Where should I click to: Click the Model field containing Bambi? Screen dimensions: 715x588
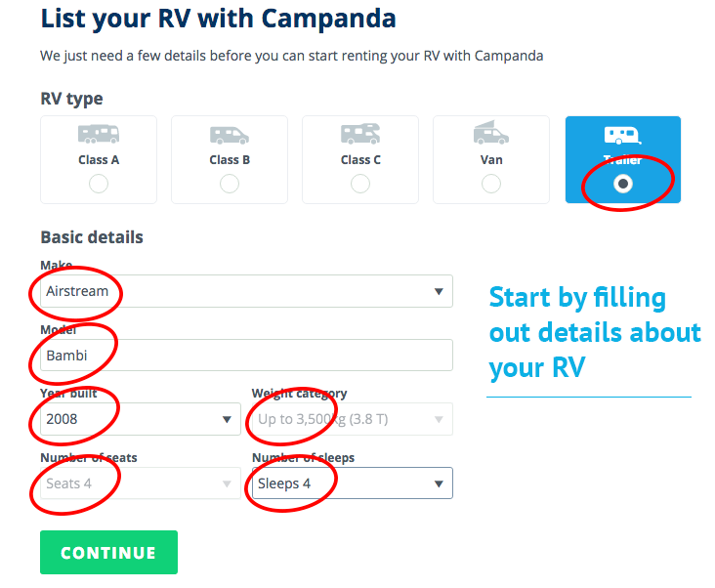click(x=246, y=356)
